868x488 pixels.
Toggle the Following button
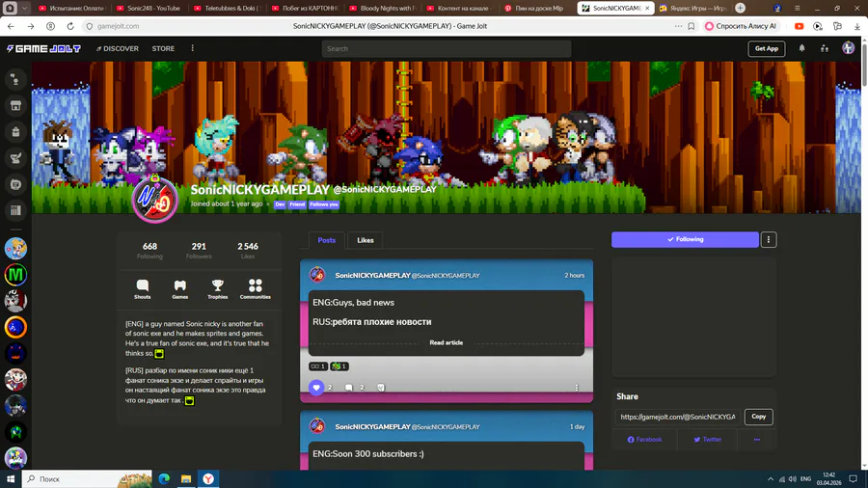(685, 239)
